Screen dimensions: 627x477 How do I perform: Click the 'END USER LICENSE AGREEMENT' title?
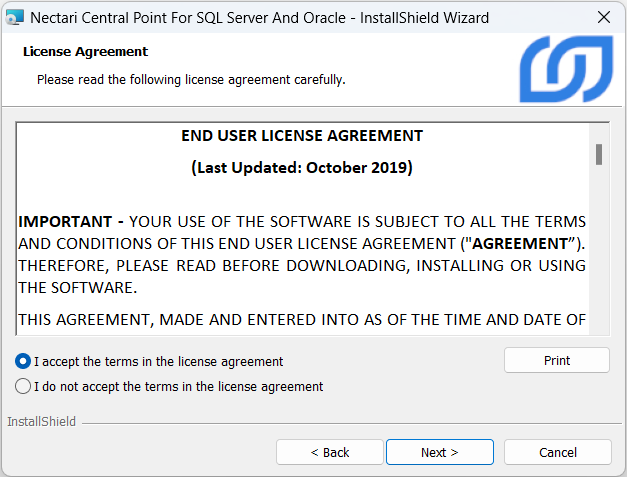(302, 136)
